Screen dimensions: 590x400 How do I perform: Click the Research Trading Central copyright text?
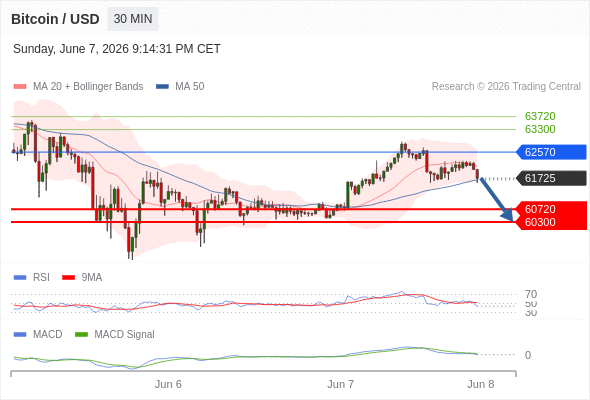point(506,87)
